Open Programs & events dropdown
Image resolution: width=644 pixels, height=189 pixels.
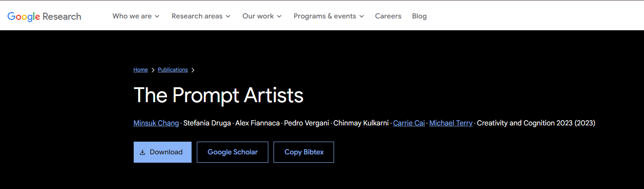click(328, 16)
